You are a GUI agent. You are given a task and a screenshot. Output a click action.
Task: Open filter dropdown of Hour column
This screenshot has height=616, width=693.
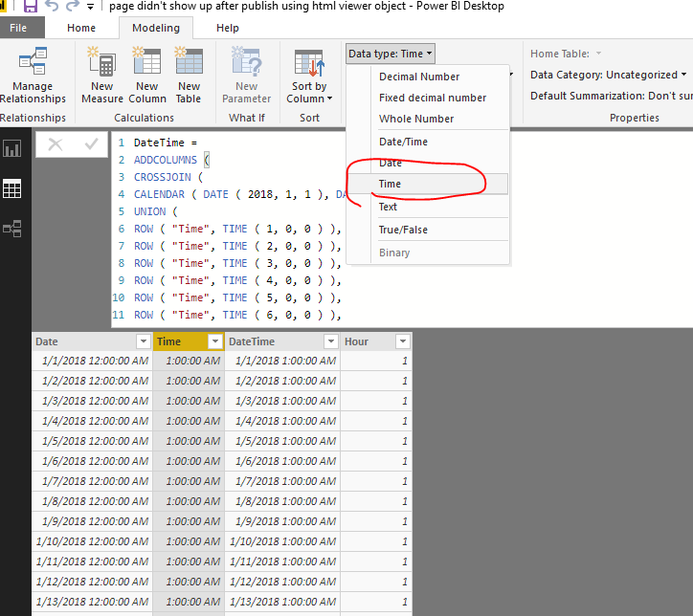coord(403,341)
